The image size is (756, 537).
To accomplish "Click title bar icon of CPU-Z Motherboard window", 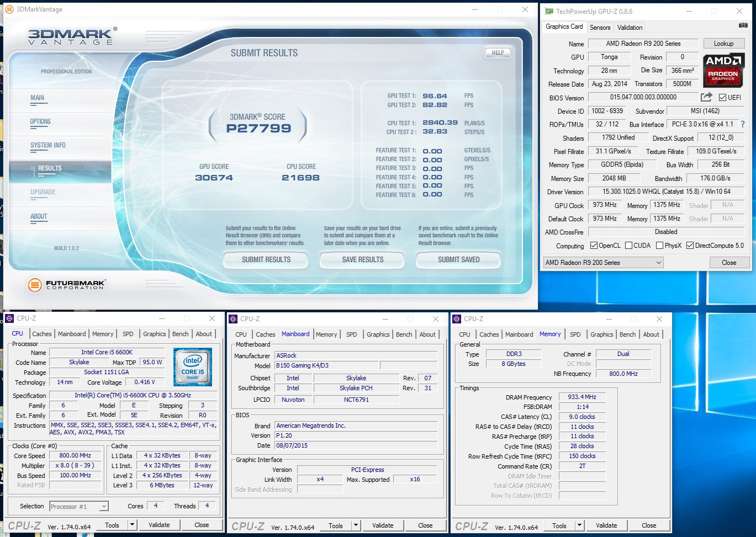I will (x=233, y=319).
